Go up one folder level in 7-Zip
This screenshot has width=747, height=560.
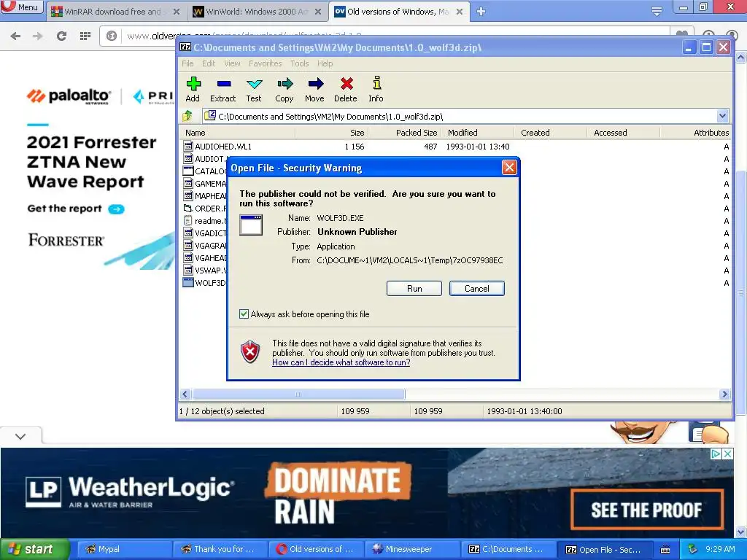click(187, 116)
